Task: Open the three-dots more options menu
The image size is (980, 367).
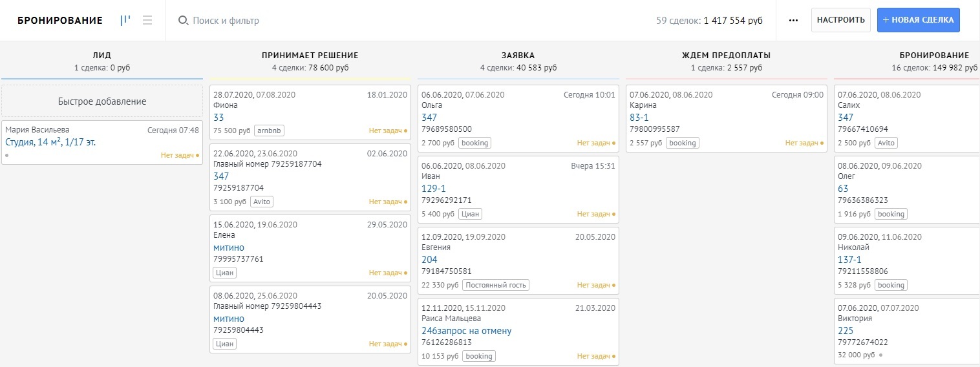Action: click(x=793, y=20)
